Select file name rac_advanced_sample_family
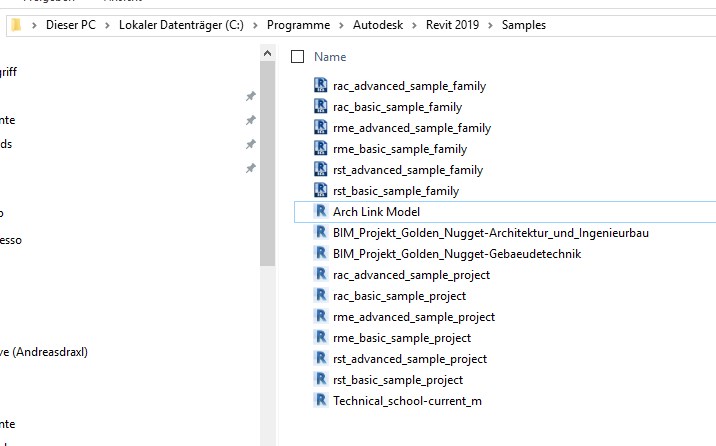 [x=410, y=86]
